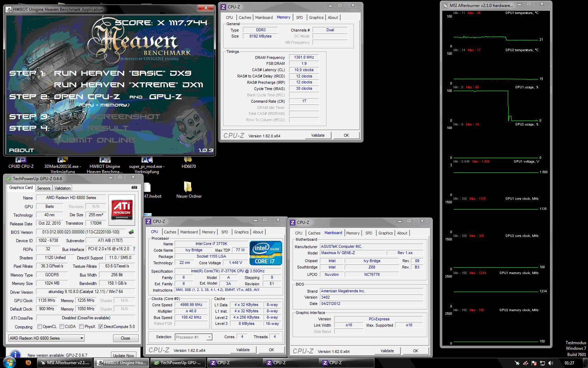
Task: Click the network tray icon
Action: coord(542,363)
